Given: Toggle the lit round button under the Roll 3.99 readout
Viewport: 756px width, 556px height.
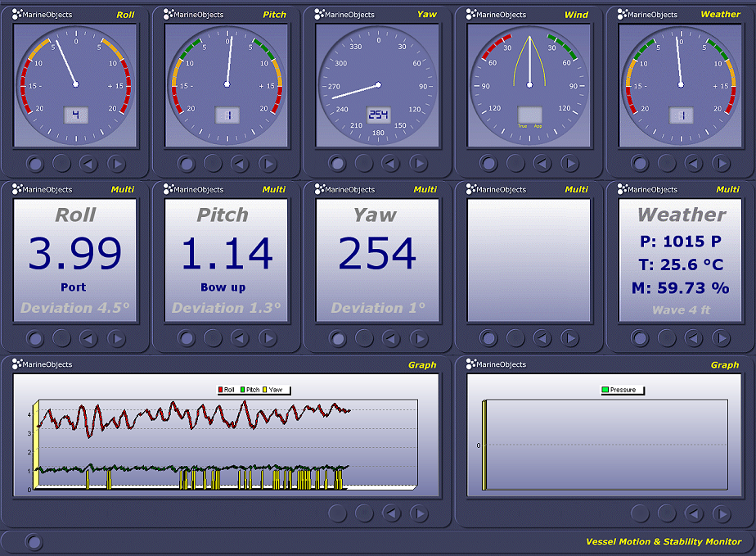Looking at the screenshot, I should [x=35, y=339].
